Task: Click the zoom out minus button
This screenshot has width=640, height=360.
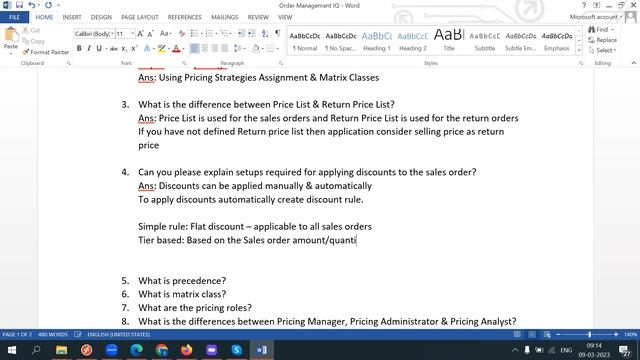Action: tap(558, 334)
